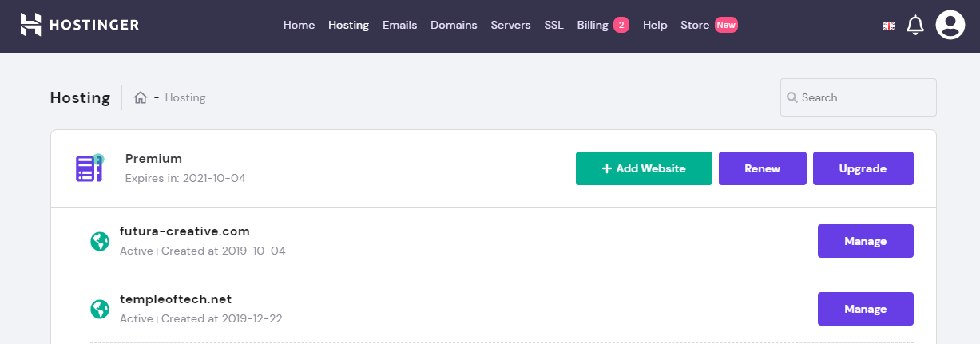Manage futura-creative.com
Screen dimensions: 980x344
click(866, 241)
